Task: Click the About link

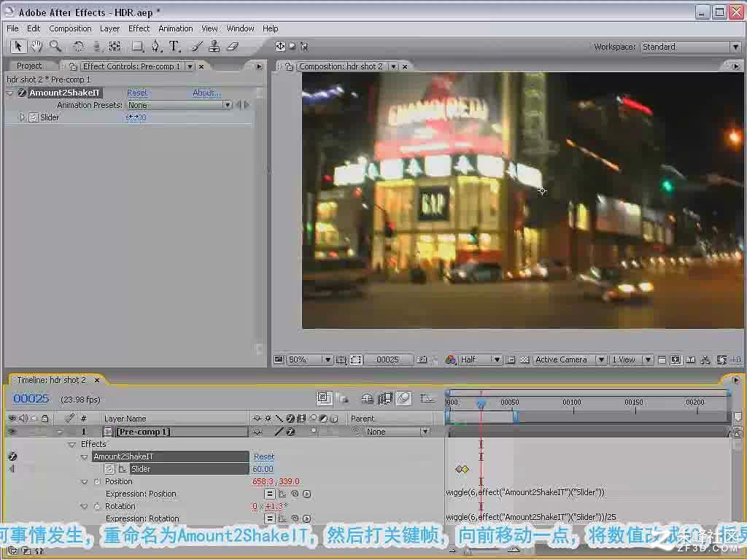Action: pyautogui.click(x=206, y=93)
